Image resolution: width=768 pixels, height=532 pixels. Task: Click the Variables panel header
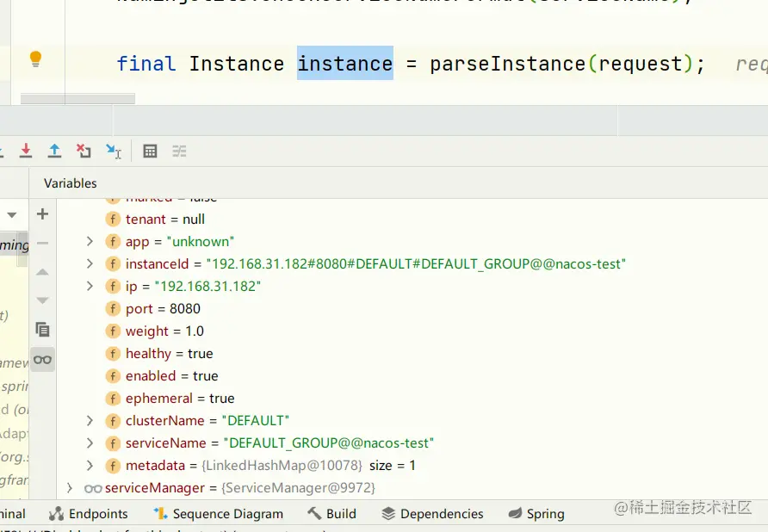point(71,183)
